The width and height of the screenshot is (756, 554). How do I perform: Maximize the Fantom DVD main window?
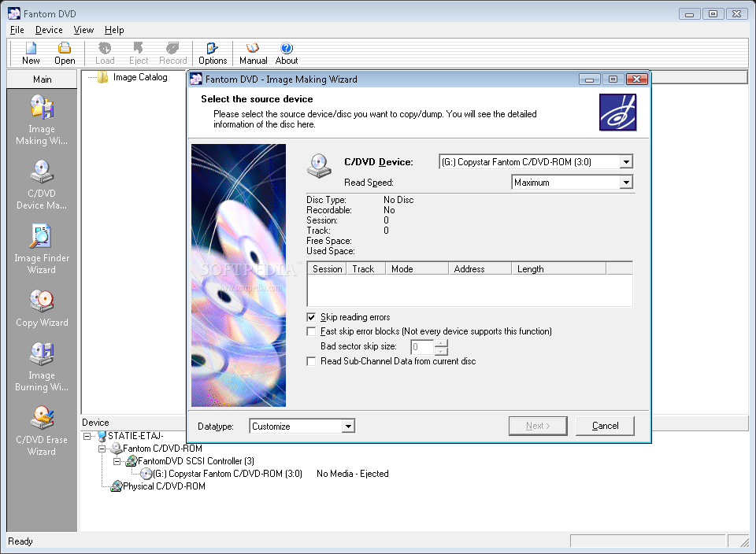pyautogui.click(x=713, y=14)
